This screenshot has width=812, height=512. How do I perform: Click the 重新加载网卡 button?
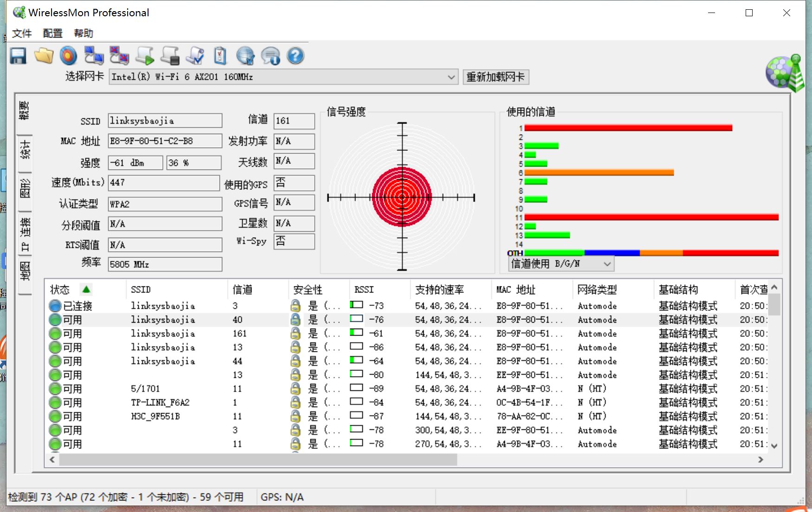(x=496, y=77)
